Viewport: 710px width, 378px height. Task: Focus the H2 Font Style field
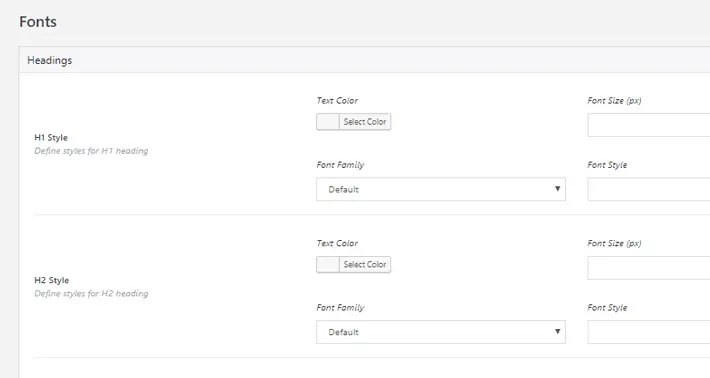[x=649, y=332]
